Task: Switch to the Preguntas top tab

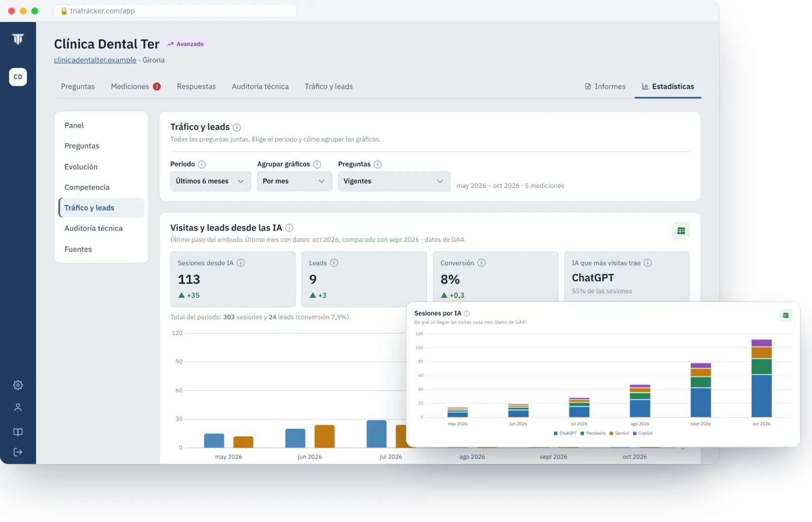Action: tap(78, 86)
